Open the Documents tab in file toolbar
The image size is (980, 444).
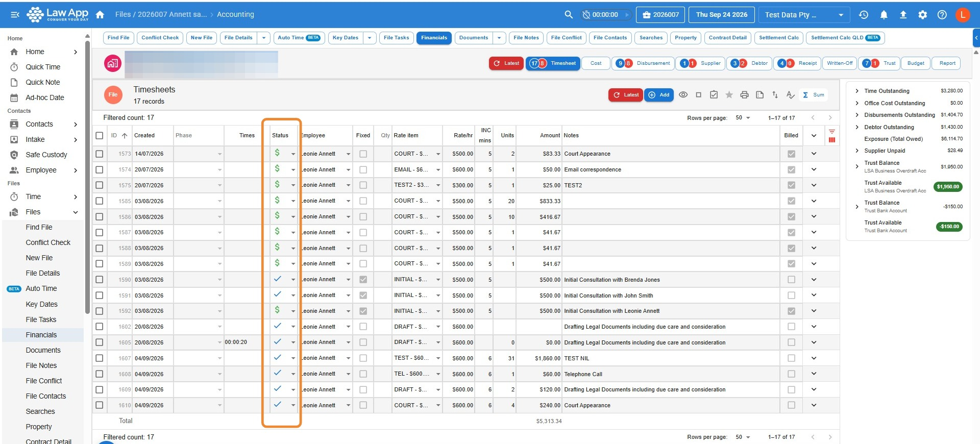click(x=474, y=38)
